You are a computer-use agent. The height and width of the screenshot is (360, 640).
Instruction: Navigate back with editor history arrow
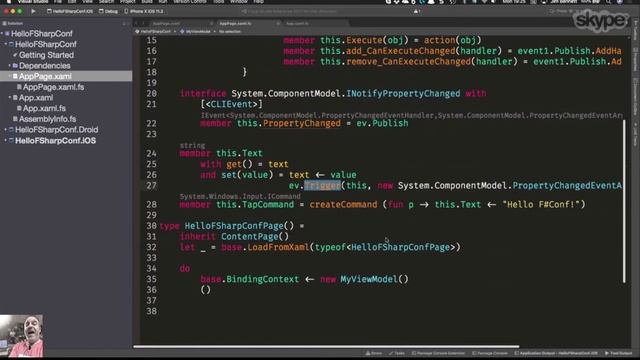click(137, 24)
